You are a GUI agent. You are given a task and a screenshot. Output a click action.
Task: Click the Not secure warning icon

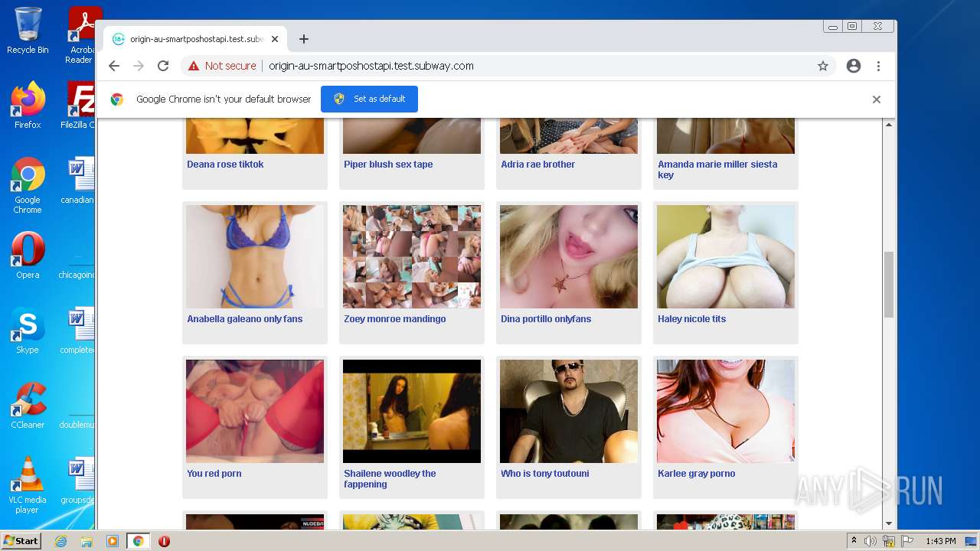(194, 66)
